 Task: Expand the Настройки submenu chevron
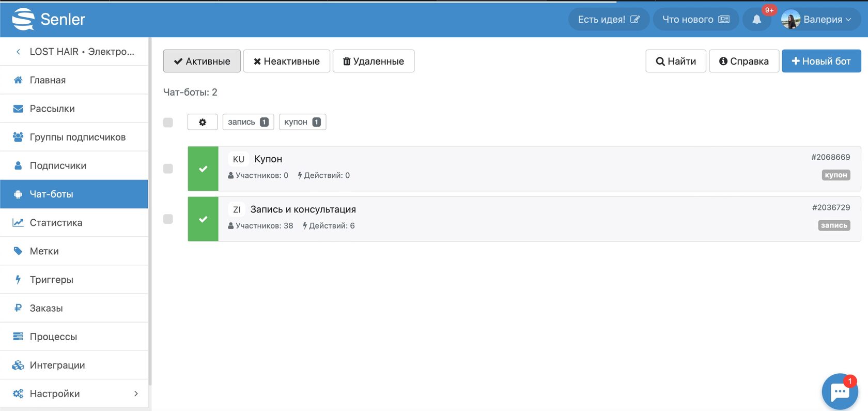click(136, 393)
